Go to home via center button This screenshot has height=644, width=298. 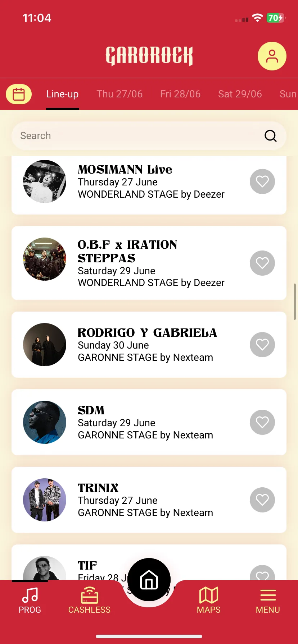pos(149,580)
